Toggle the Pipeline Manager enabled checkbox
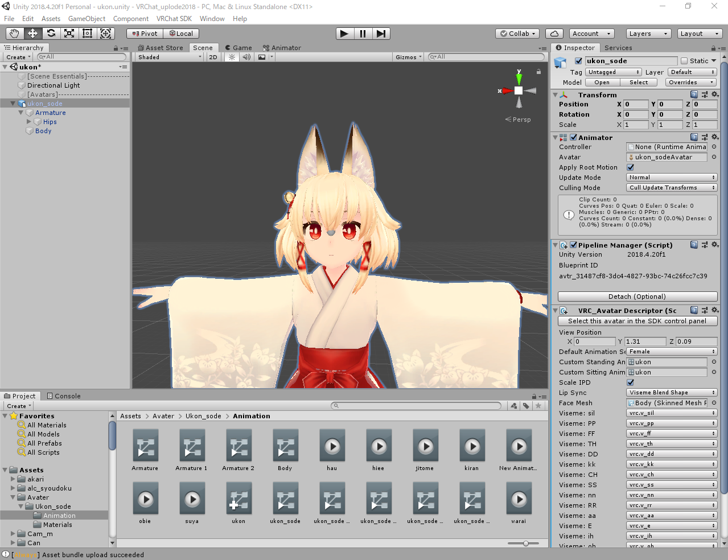The width and height of the screenshot is (728, 560). [574, 245]
